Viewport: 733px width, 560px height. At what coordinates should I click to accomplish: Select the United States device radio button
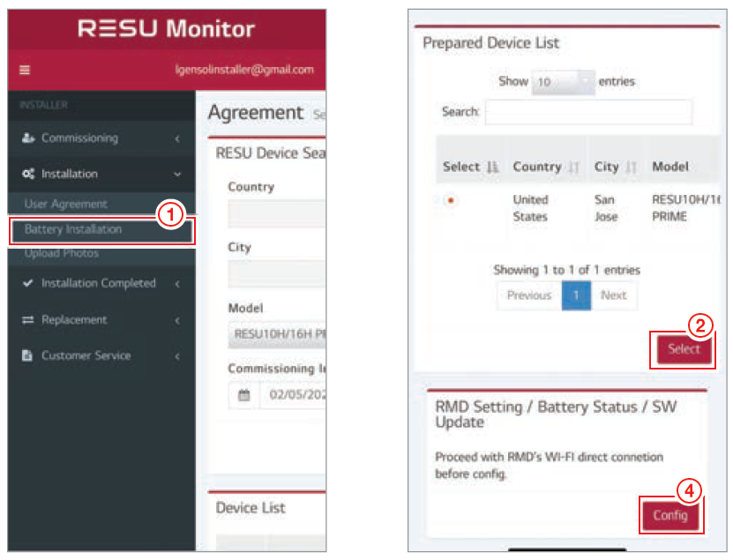[x=451, y=201]
